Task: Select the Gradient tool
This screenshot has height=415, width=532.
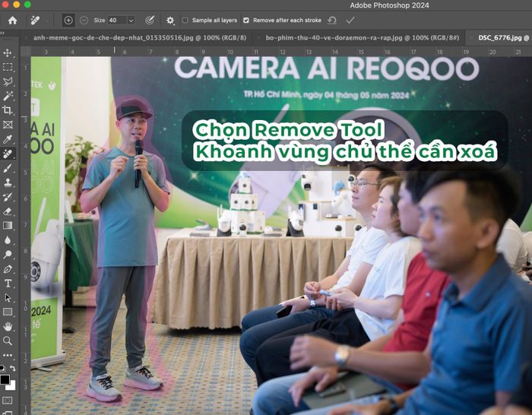Action: 8,225
